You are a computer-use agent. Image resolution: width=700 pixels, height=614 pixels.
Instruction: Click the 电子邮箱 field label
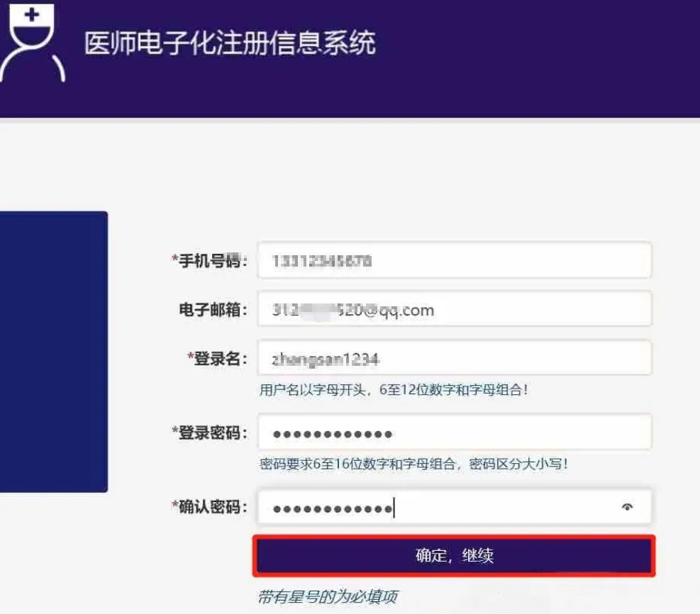pyautogui.click(x=213, y=310)
